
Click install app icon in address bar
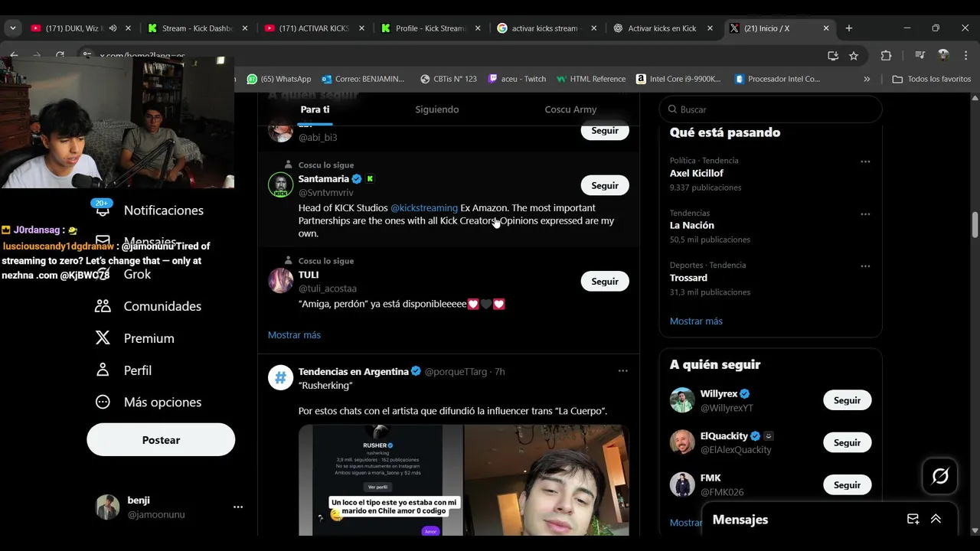coord(833,55)
